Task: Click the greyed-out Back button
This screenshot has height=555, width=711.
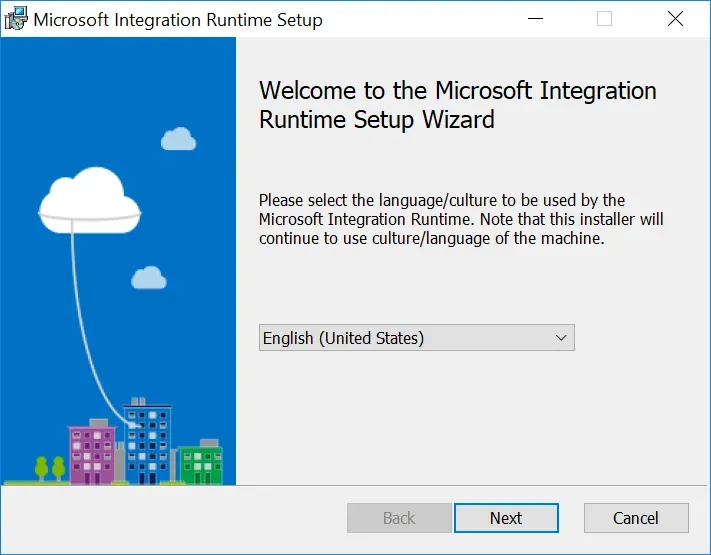Action: (399, 518)
